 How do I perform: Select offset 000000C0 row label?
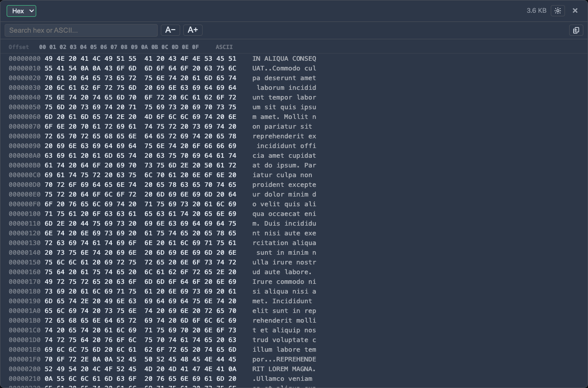coord(24,175)
